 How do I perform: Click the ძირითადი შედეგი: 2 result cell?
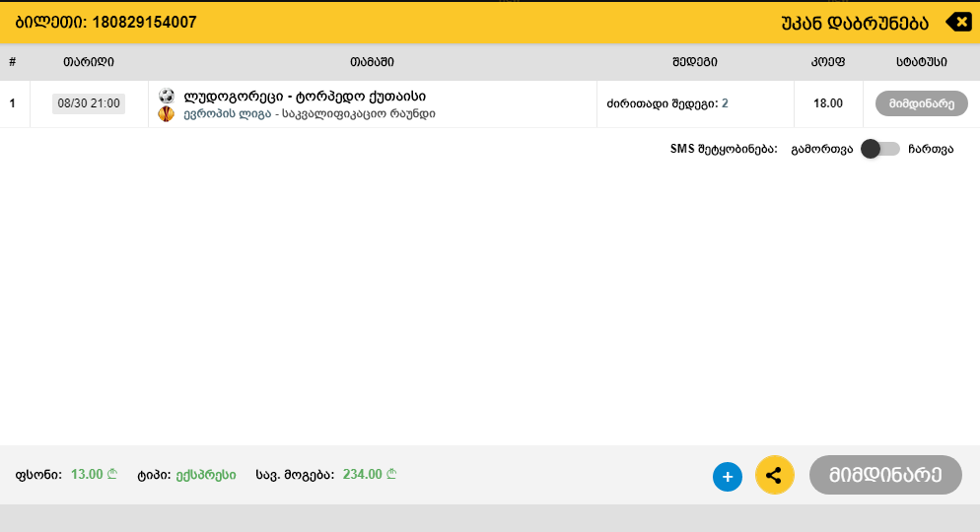(667, 103)
